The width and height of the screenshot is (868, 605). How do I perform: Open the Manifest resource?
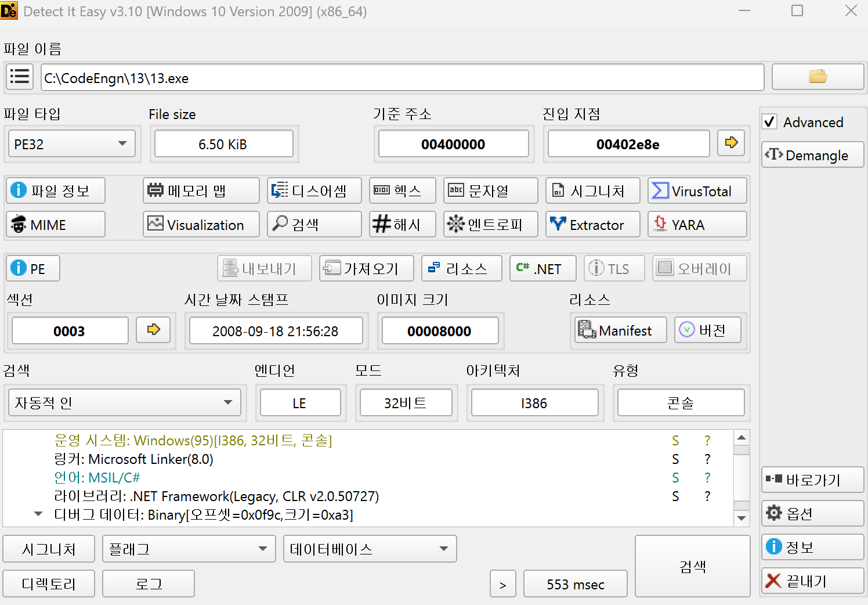click(621, 330)
